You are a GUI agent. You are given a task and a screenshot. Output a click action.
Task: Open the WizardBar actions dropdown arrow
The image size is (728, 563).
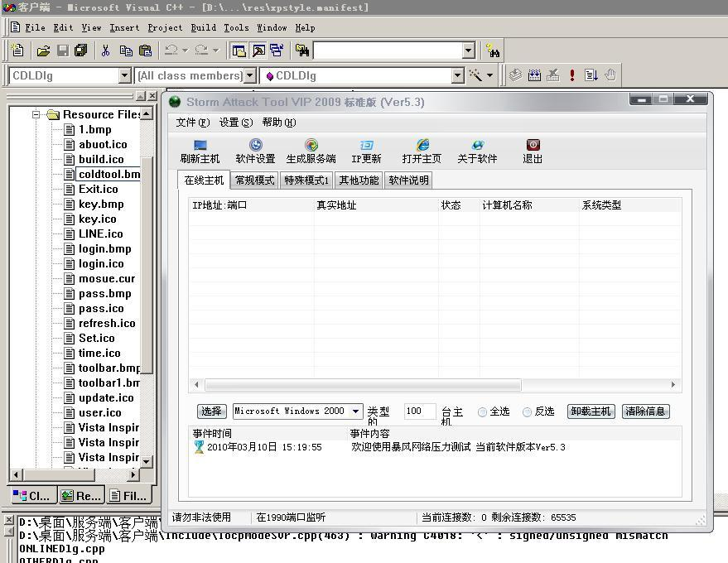[489, 75]
